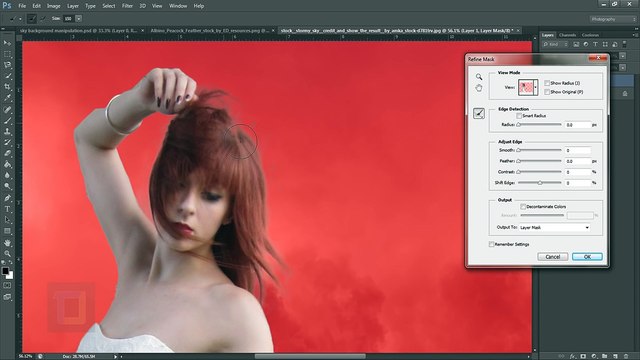Click the foreground color swatch
Image resolution: width=640 pixels, height=360 pixels.
pos(5,271)
